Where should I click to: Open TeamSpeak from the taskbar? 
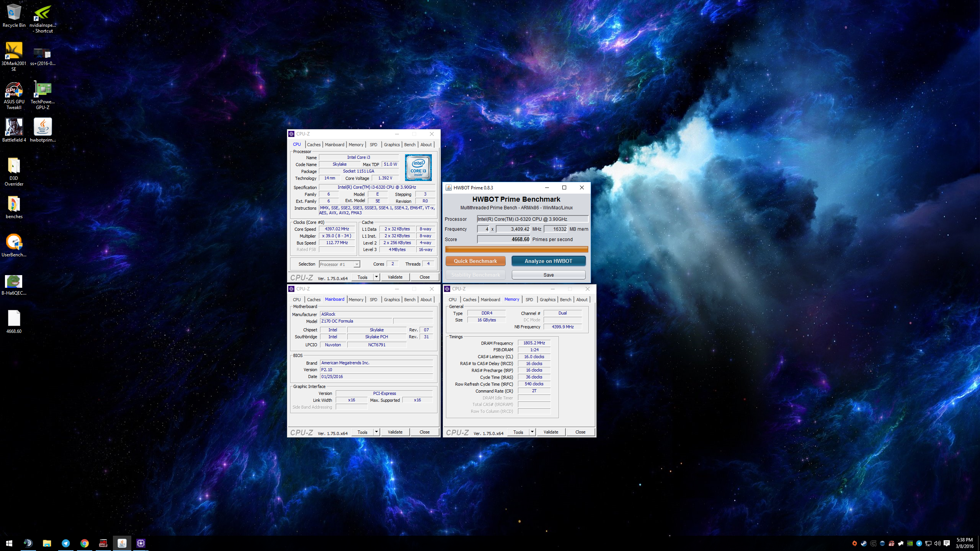coord(28,543)
